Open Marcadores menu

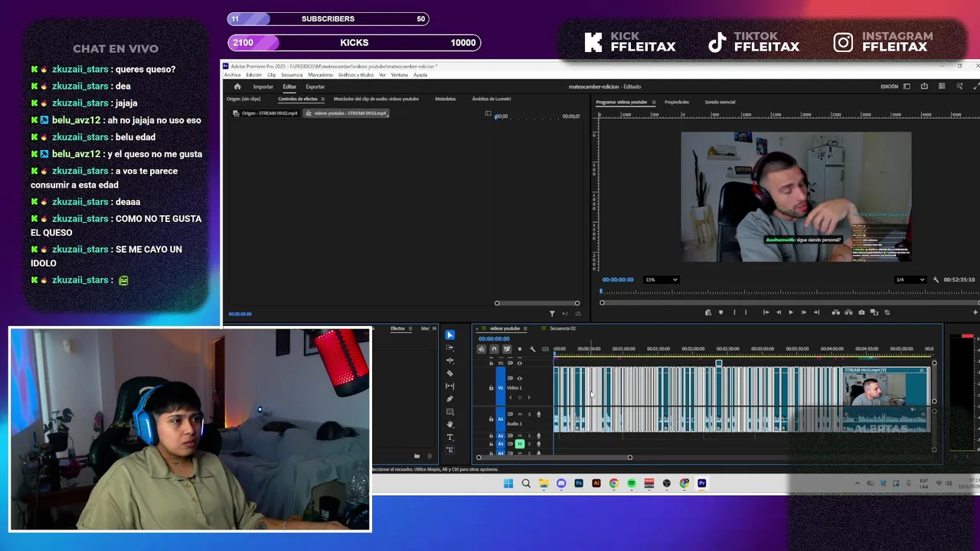point(321,75)
